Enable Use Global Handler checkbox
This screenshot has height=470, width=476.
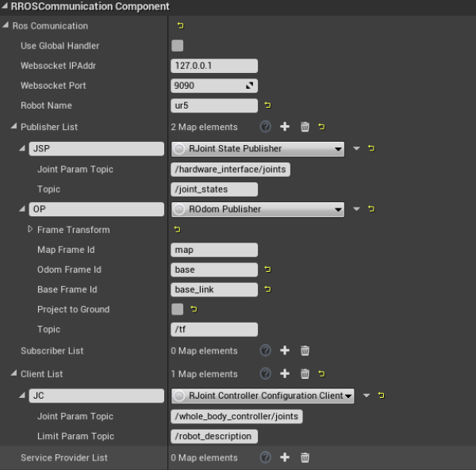pos(178,46)
